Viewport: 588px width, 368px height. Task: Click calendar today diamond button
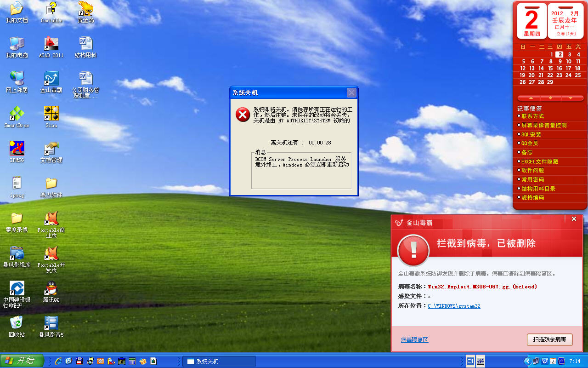pyautogui.click(x=550, y=98)
